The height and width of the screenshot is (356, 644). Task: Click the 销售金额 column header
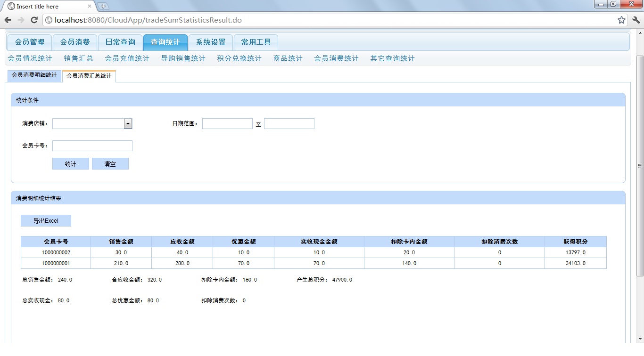tap(121, 242)
